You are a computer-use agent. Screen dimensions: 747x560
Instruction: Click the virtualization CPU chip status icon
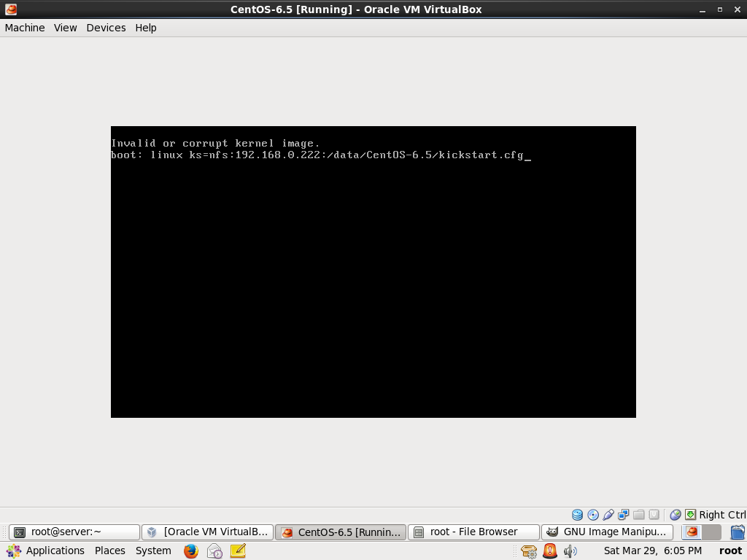pos(654,515)
